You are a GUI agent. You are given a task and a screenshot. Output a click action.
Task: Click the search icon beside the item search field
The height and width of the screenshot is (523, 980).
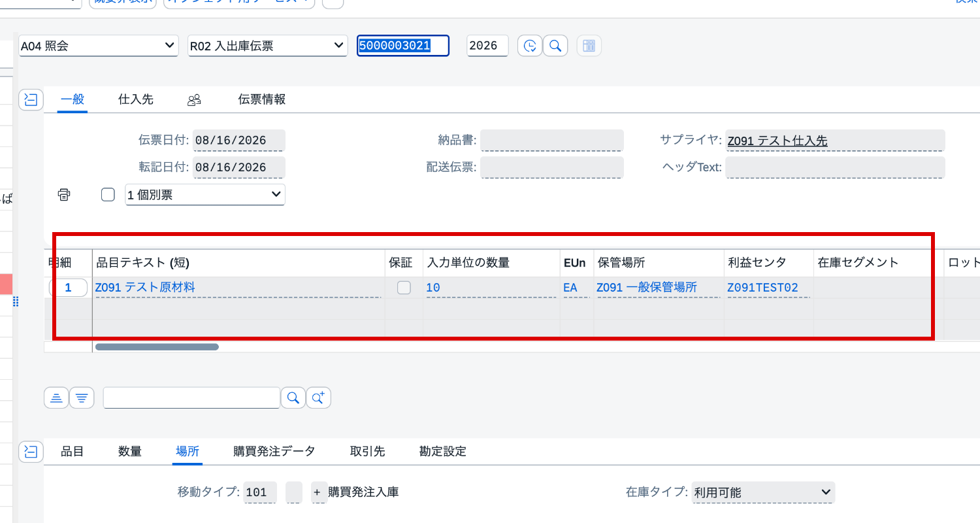[293, 397]
